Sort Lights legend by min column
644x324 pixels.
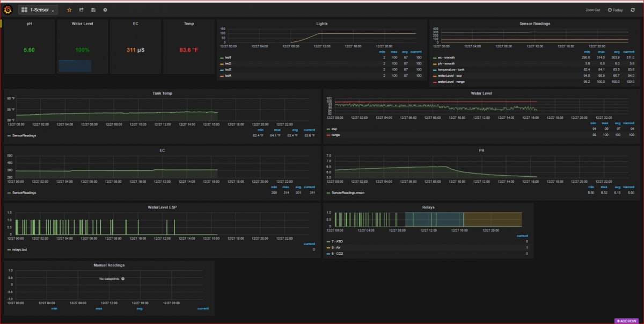(382, 52)
